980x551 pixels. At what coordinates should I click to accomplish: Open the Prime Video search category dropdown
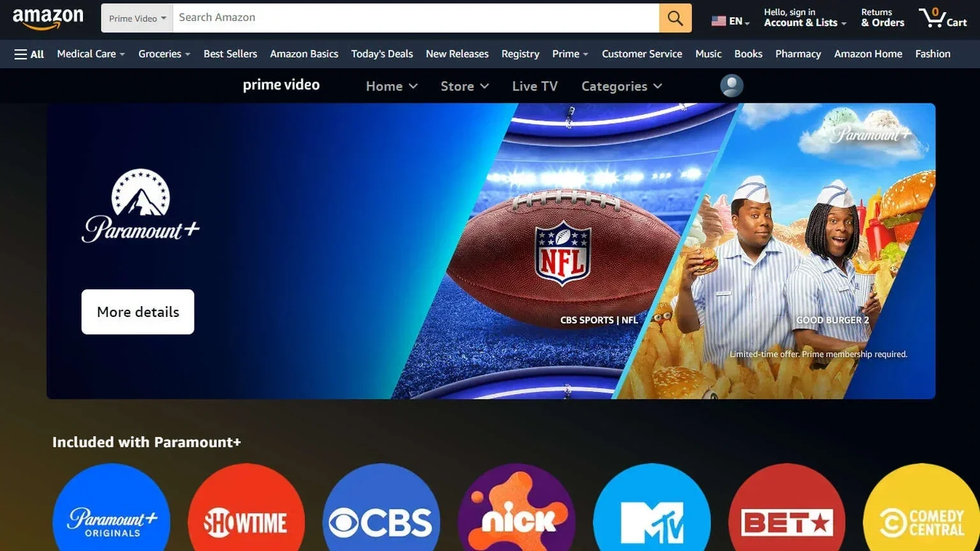(x=137, y=18)
